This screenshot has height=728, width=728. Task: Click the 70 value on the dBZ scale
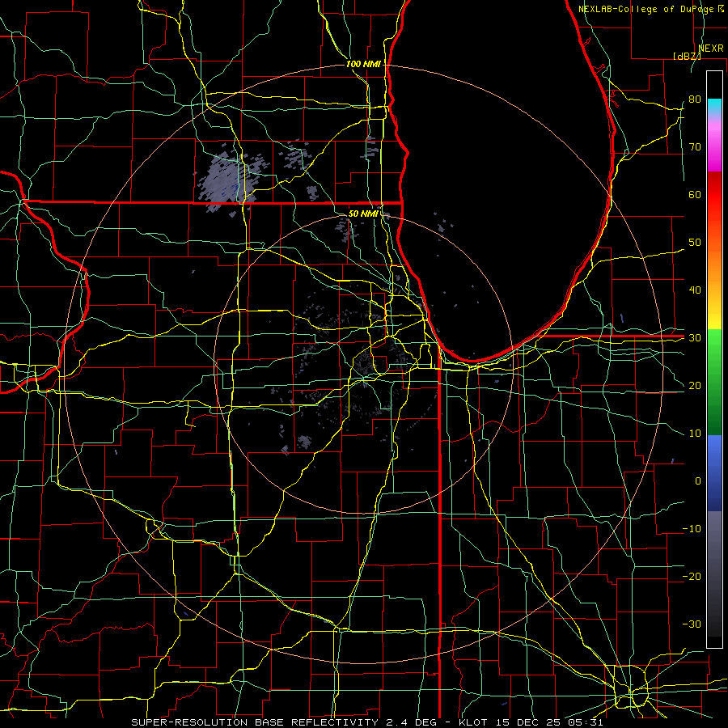[695, 147]
